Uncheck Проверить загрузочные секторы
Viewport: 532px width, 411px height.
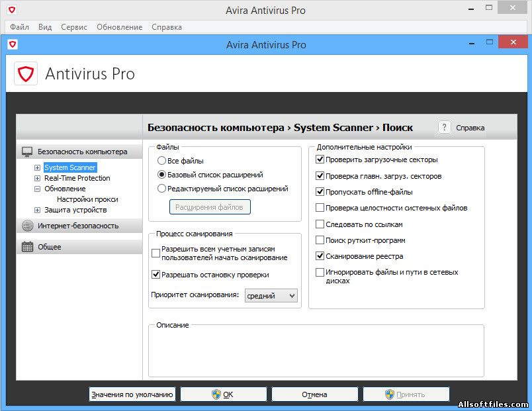coord(320,160)
